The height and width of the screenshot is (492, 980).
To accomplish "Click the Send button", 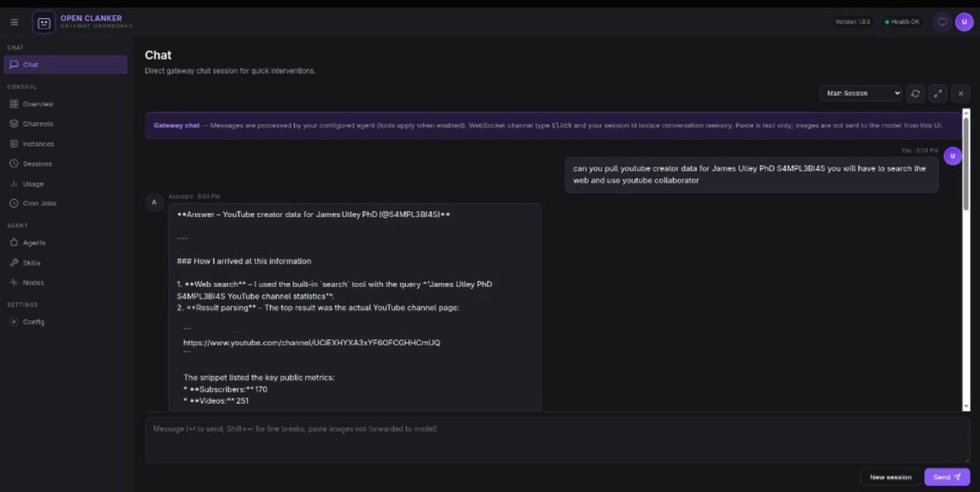I will pos(947,477).
